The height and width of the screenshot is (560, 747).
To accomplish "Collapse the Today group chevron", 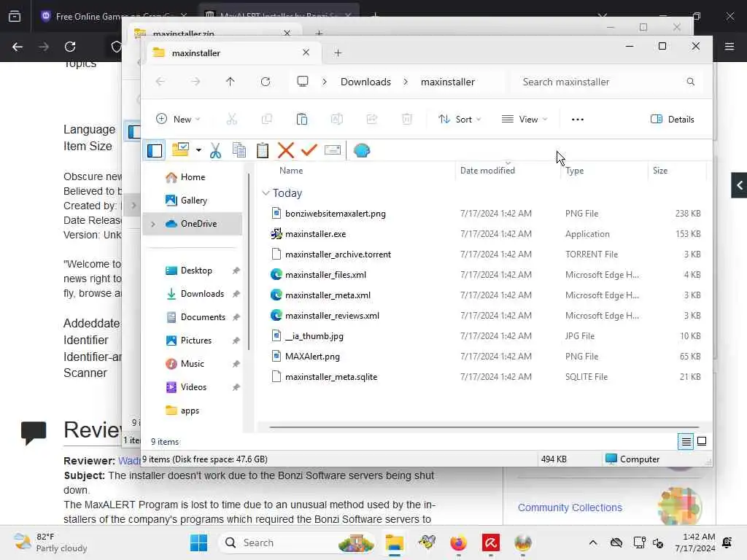I will click(266, 192).
